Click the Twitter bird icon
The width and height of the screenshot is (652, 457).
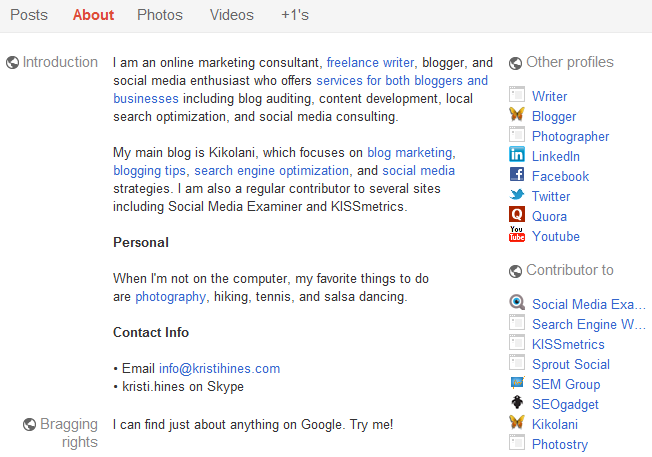(517, 194)
